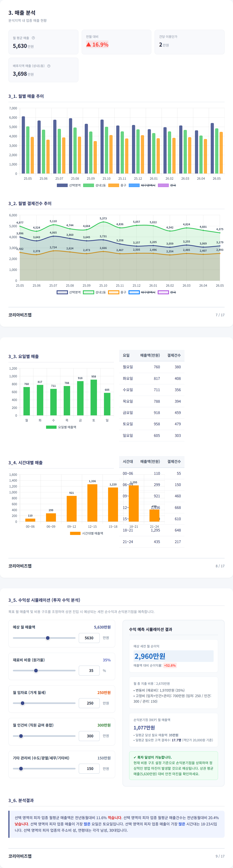Click the 토 bar in weekday sales chart

tap(94, 397)
